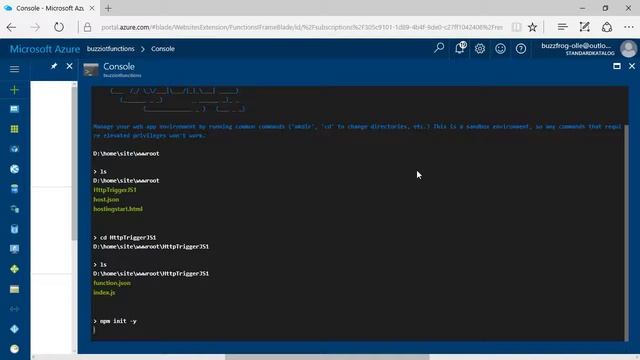Go forward with the browser forward arrow
640x360 pixels.
click(35, 27)
